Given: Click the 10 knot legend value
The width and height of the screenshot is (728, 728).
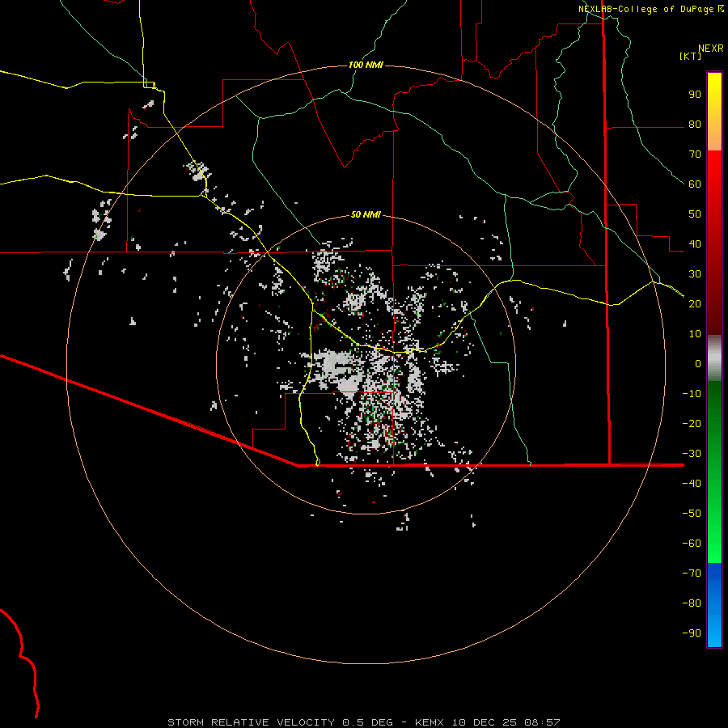Looking at the screenshot, I should 695,334.
